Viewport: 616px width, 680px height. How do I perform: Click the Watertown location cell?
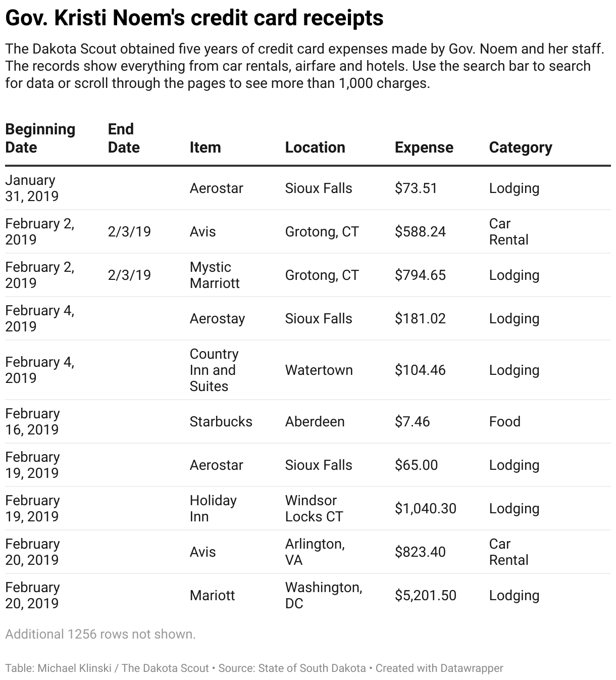(x=319, y=370)
